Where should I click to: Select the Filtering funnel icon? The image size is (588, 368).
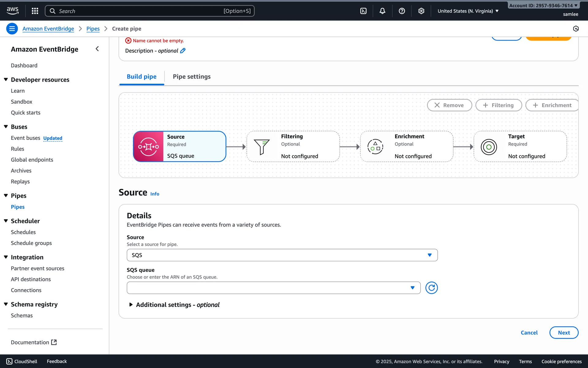point(262,147)
